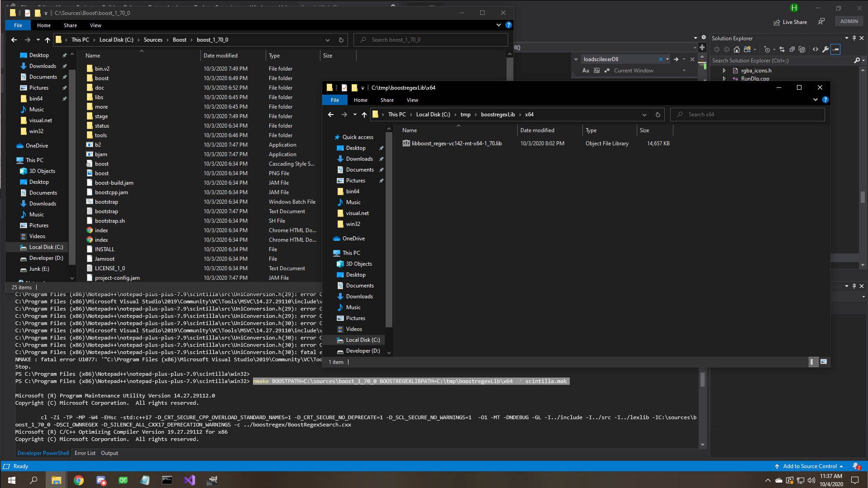
Task: Click Sync with Active Document icon
Action: tap(782, 49)
